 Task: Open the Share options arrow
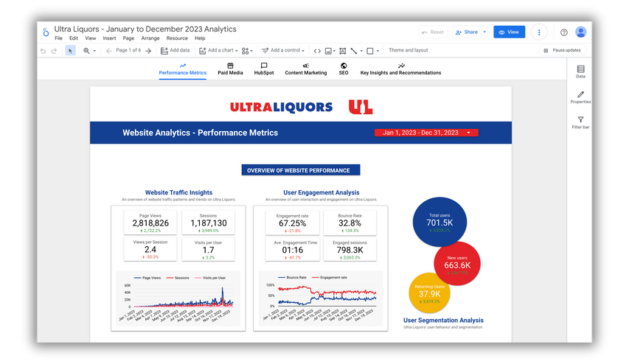(484, 32)
